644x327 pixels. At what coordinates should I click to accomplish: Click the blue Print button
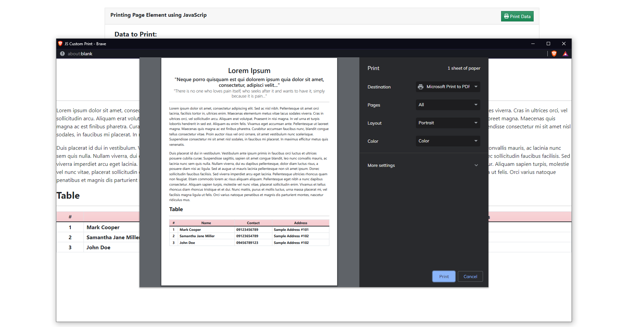tap(444, 276)
